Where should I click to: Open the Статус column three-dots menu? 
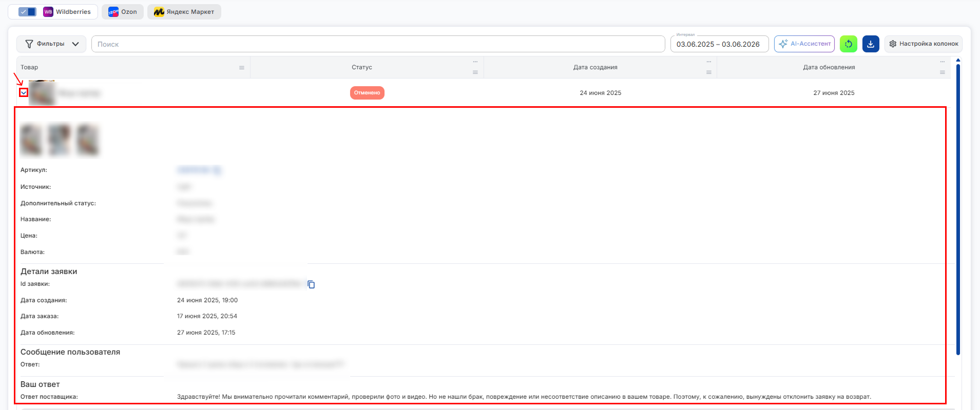tap(475, 62)
